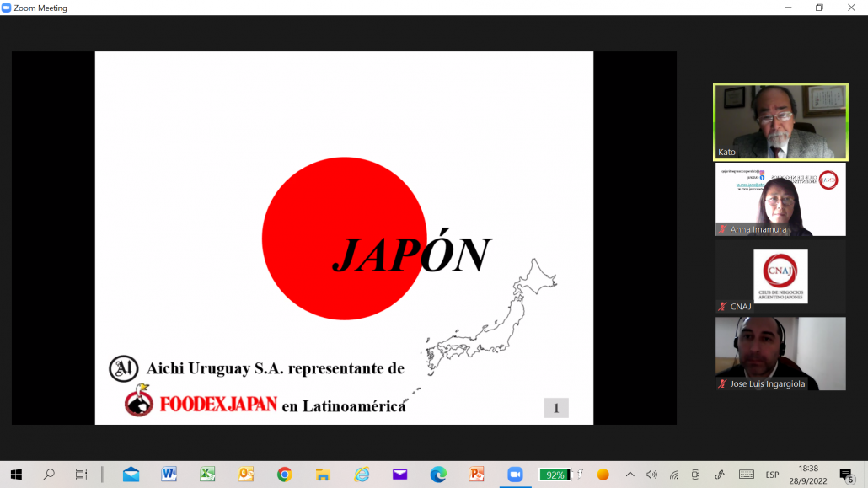Launch Internet Explorer from the taskbar
This screenshot has height=488, width=868.
click(x=362, y=475)
